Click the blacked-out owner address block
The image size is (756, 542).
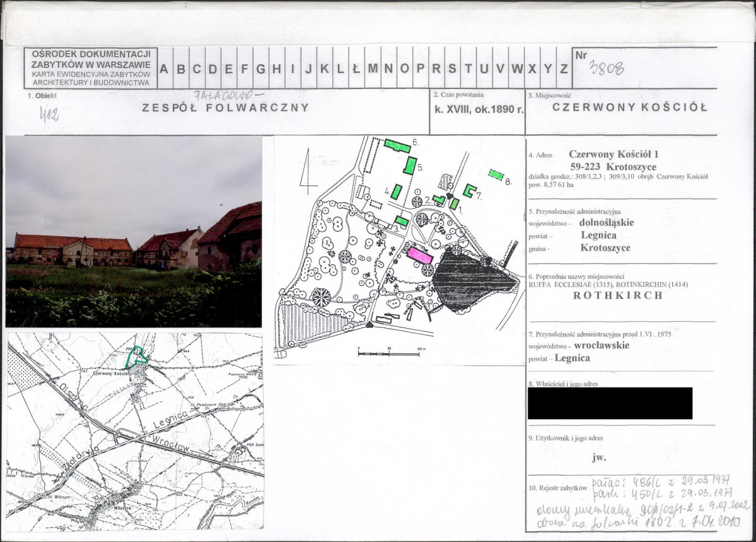[610, 403]
